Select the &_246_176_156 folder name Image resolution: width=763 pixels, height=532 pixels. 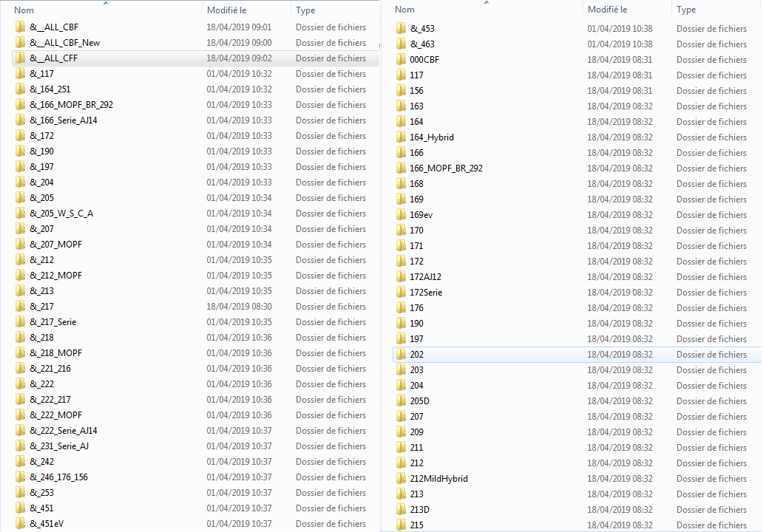pos(58,477)
